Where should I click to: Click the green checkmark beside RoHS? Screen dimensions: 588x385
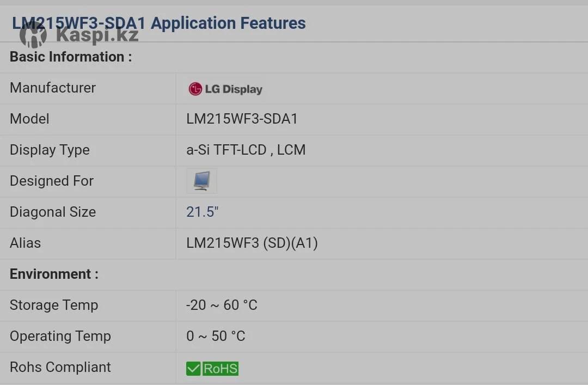coord(193,369)
